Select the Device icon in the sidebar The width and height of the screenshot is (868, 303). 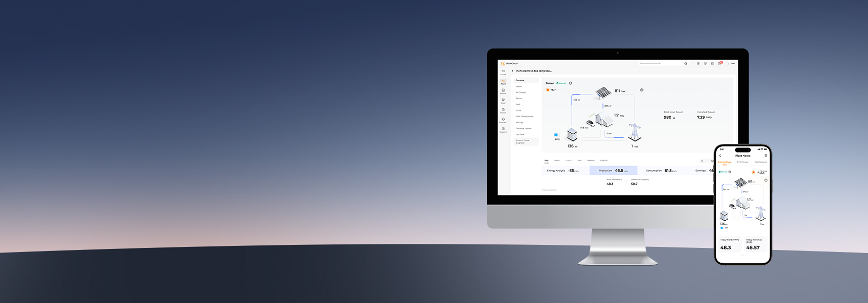click(x=503, y=91)
